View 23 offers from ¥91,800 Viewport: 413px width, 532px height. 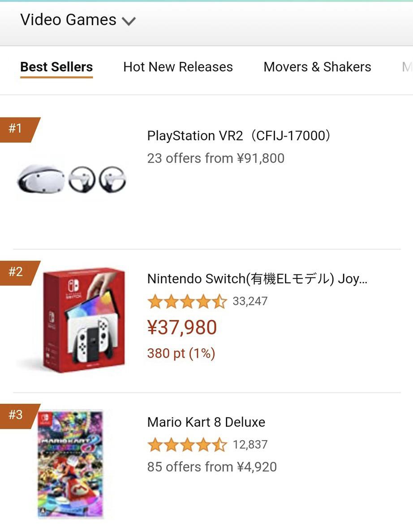tap(215, 158)
